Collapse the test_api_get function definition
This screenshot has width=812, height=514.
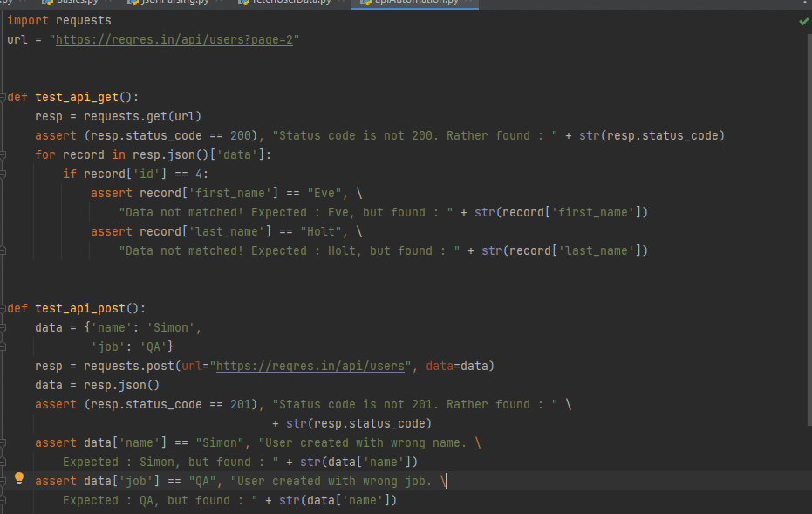click(x=3, y=97)
